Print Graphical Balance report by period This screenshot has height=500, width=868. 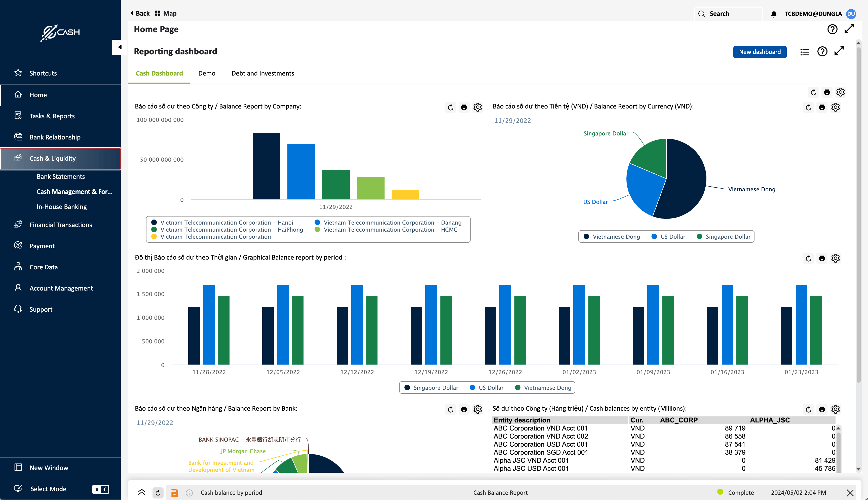coord(822,258)
